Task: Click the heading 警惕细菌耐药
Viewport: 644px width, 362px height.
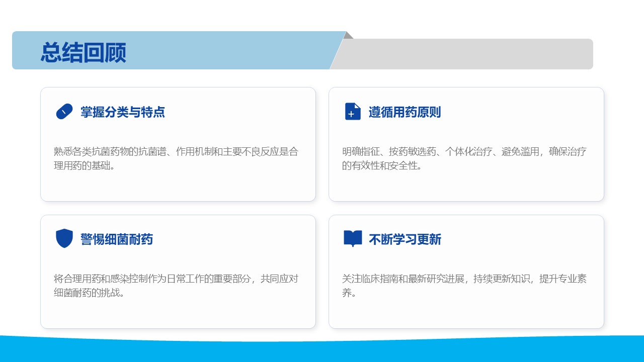Action: pos(117,239)
